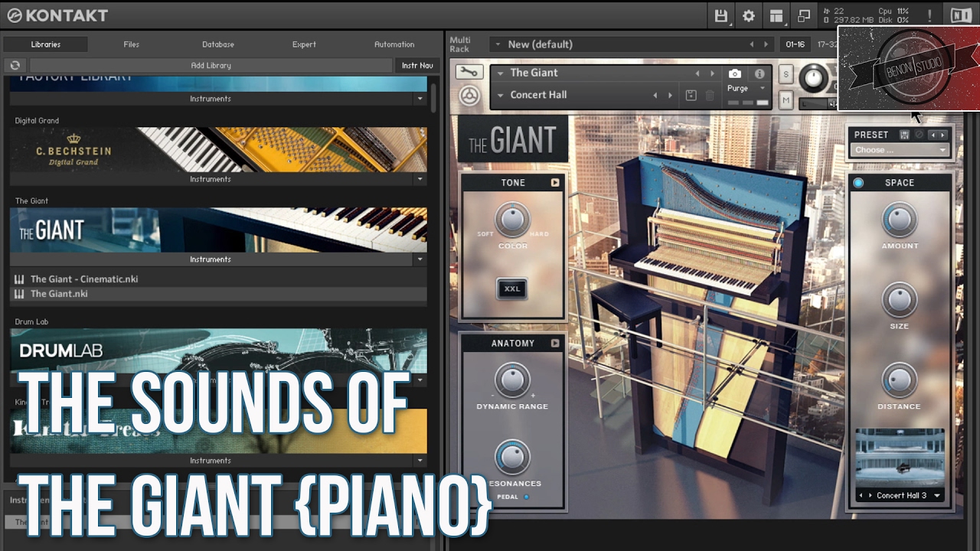Click Instruments bar under The Giant banner
The height and width of the screenshot is (551, 980).
pyautogui.click(x=211, y=259)
